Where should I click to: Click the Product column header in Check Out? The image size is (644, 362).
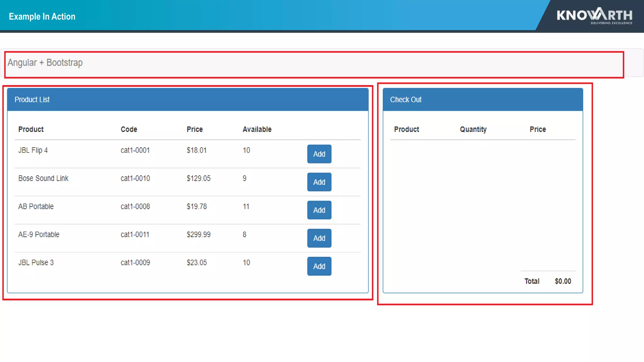click(407, 129)
